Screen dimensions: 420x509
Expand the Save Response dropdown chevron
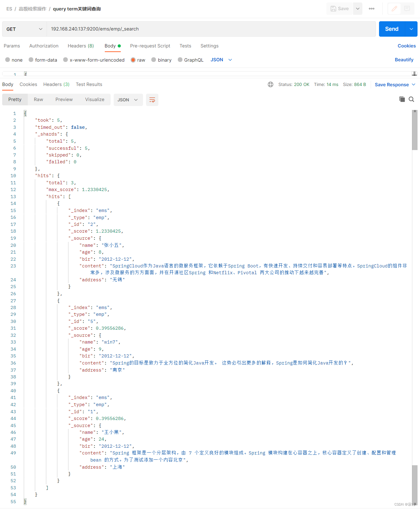[414, 84]
